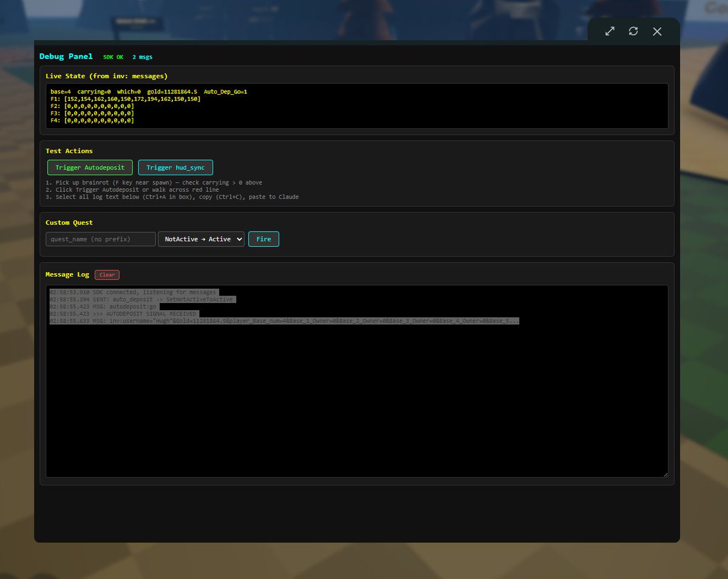This screenshot has width=728, height=579.
Task: Click the F3 array row in Live State
Action: coord(92,113)
